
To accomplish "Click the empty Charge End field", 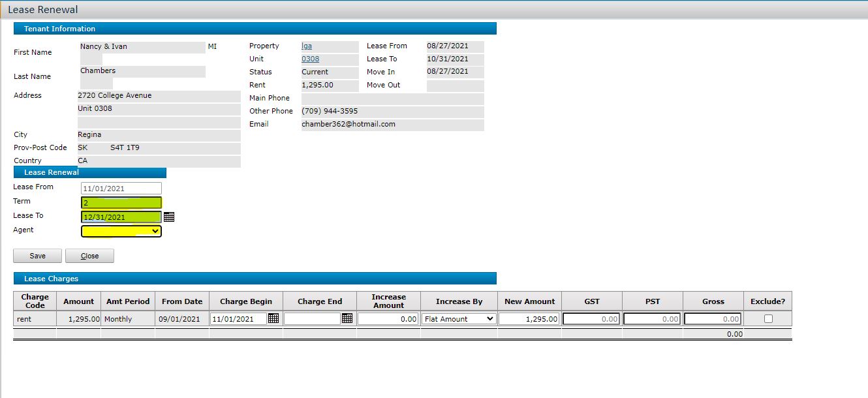I will tap(312, 318).
